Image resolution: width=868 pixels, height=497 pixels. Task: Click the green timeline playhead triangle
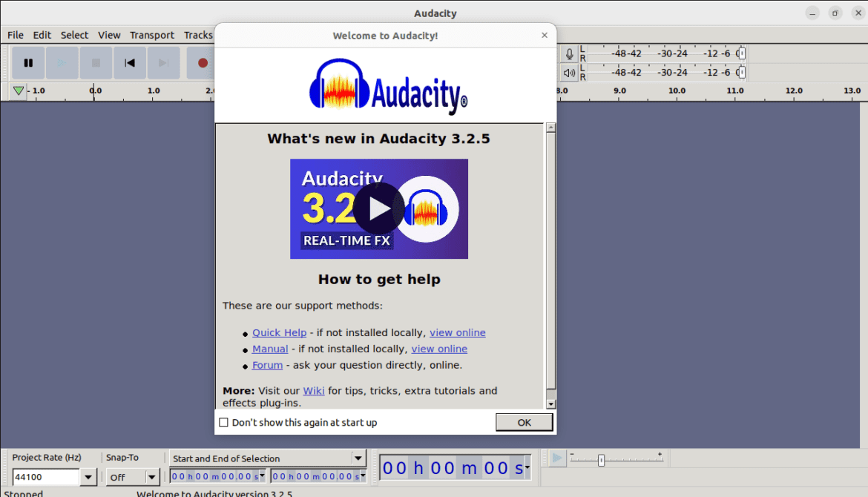(x=18, y=90)
